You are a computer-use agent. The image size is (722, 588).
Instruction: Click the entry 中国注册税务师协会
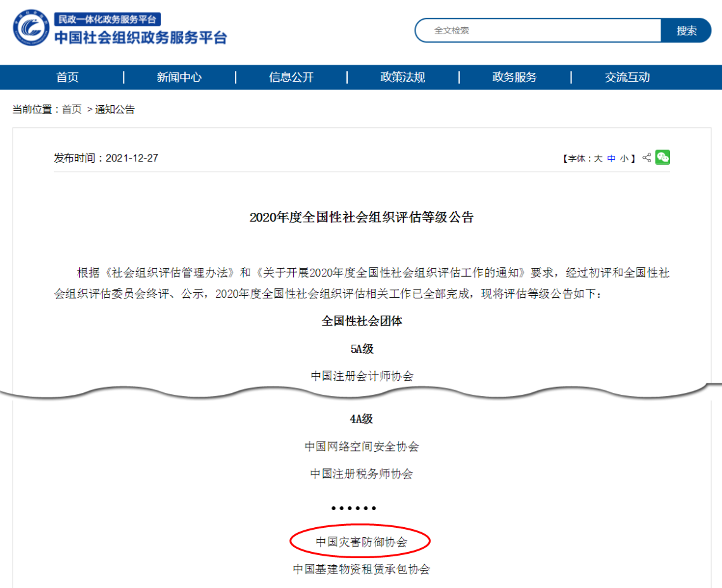(x=362, y=474)
